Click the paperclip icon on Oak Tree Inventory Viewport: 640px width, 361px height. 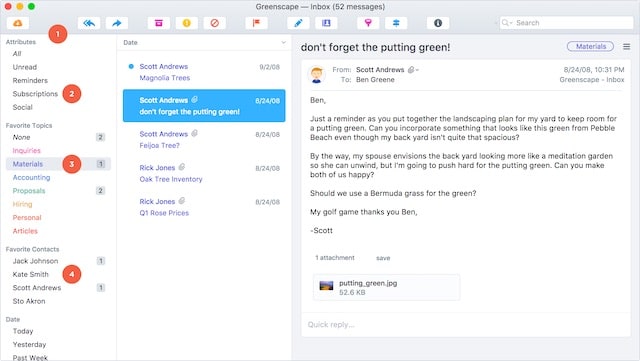tap(182, 167)
